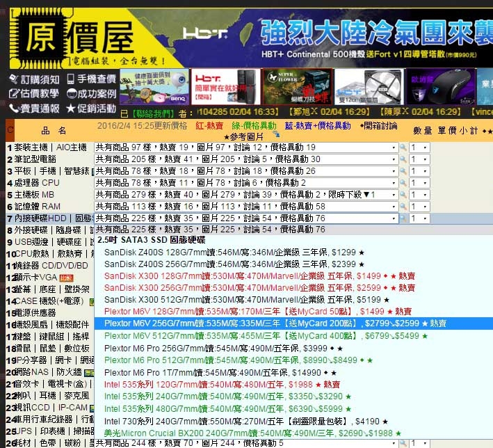493x448 pixels.
Task: Open the 手機查價 mobile price link
Action: click(x=92, y=79)
